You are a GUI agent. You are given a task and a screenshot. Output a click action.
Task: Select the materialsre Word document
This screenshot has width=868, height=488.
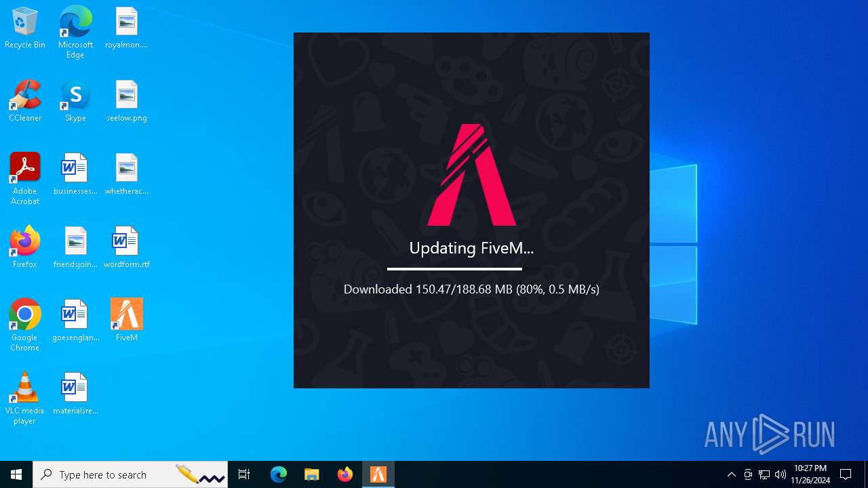click(75, 394)
